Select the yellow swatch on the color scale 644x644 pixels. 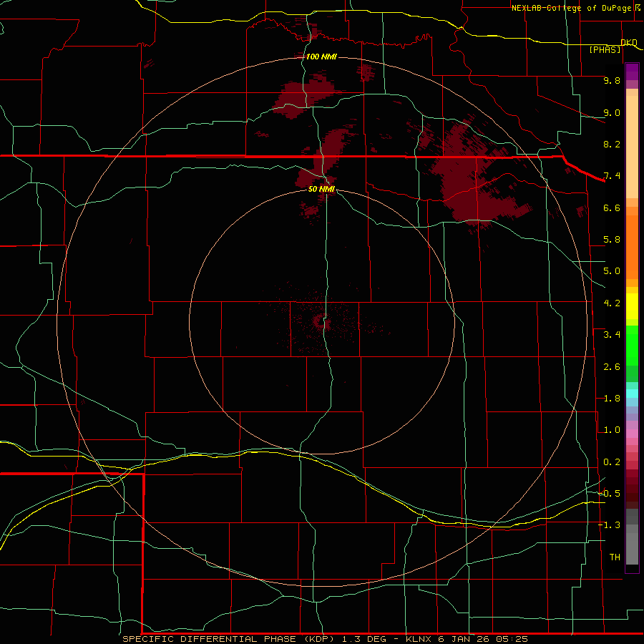coord(632,306)
